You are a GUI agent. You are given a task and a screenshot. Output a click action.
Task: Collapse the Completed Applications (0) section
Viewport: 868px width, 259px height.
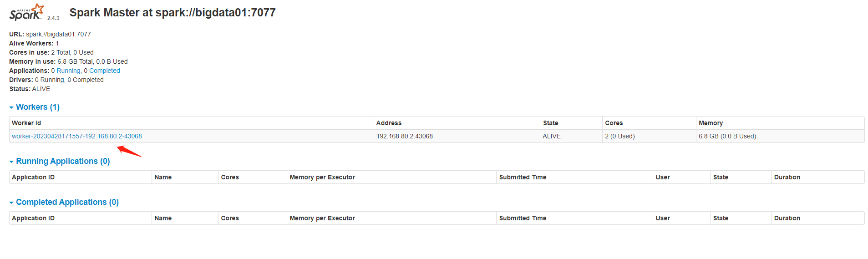(x=64, y=202)
